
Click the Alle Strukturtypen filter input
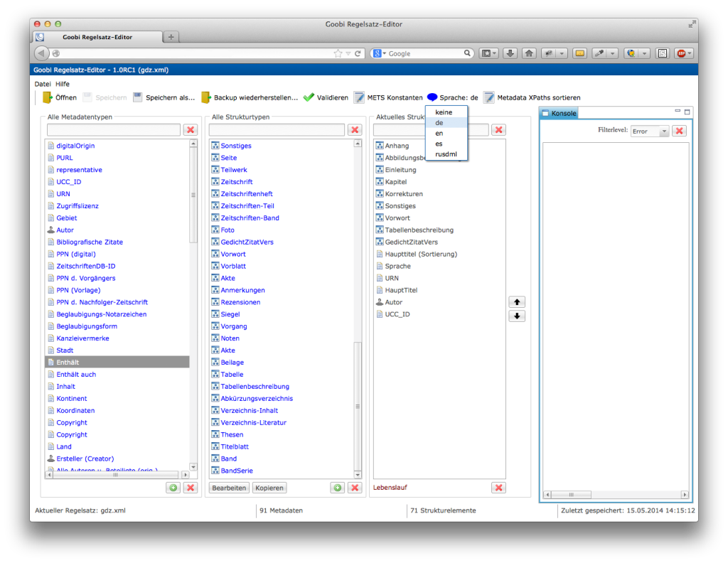click(x=277, y=130)
